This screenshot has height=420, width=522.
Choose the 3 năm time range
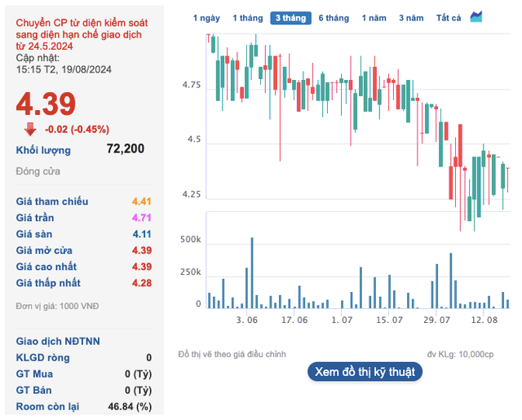point(412,18)
